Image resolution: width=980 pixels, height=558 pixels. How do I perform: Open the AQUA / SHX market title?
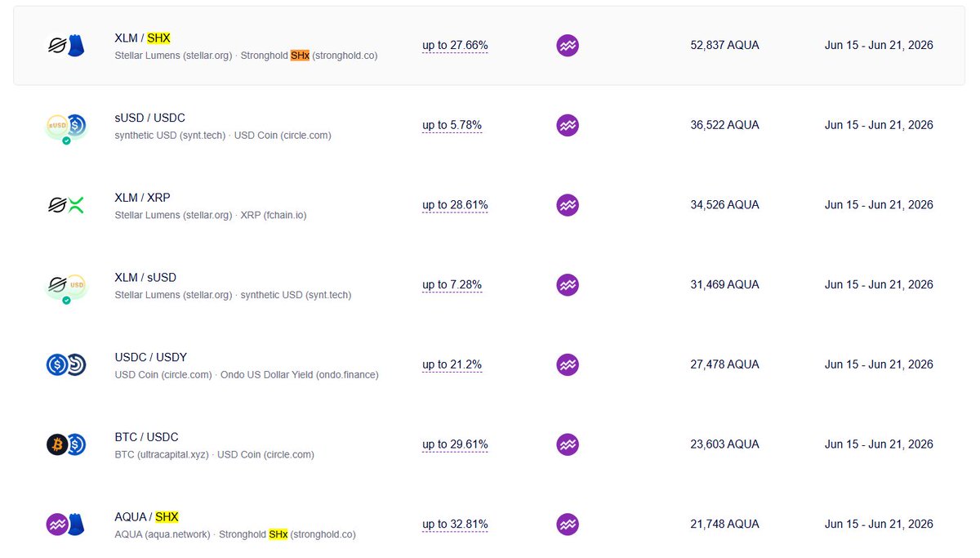pyautogui.click(x=146, y=517)
